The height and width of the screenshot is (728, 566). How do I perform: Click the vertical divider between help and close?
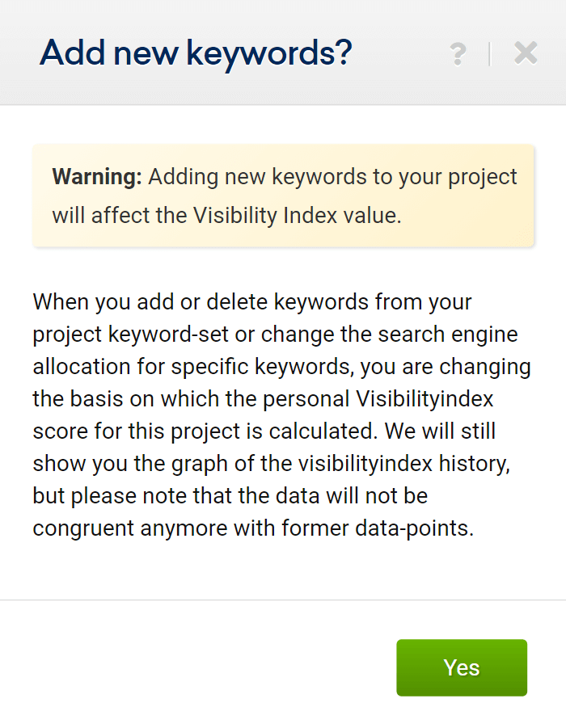pos(489,54)
